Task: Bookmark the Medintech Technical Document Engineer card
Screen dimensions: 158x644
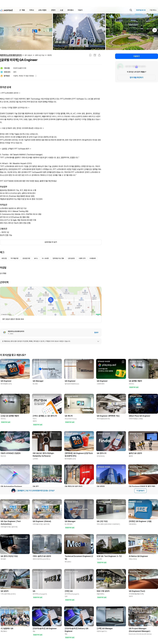Action: point(91,537)
